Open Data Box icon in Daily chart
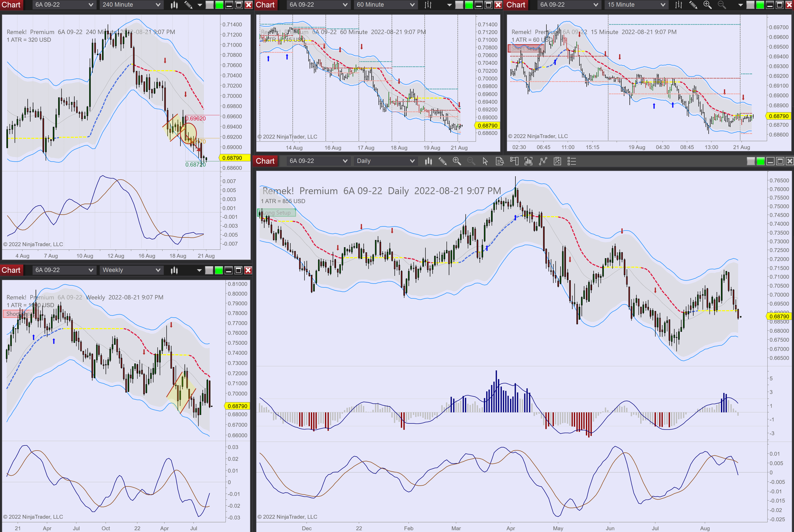This screenshot has width=794, height=532. point(500,161)
